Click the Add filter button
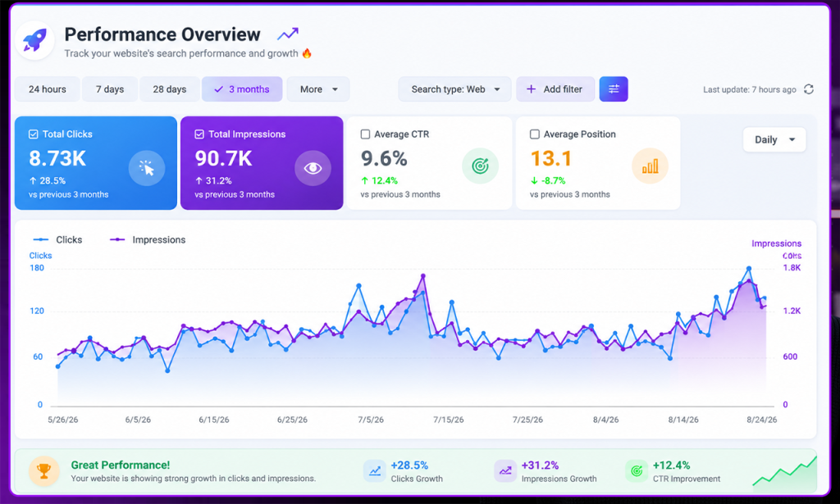Image resolution: width=840 pixels, height=504 pixels. pos(555,89)
